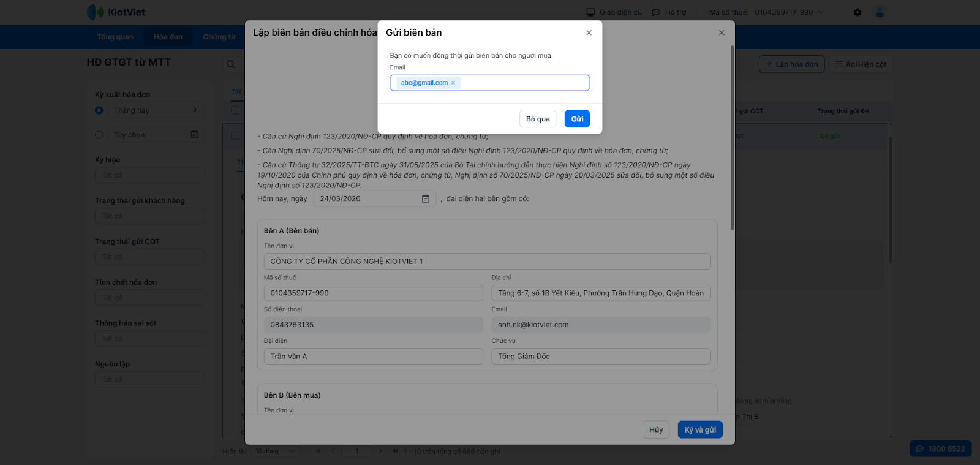Expand the tax code 0104359717-999 dropdown
980x465 pixels.
coord(821,12)
